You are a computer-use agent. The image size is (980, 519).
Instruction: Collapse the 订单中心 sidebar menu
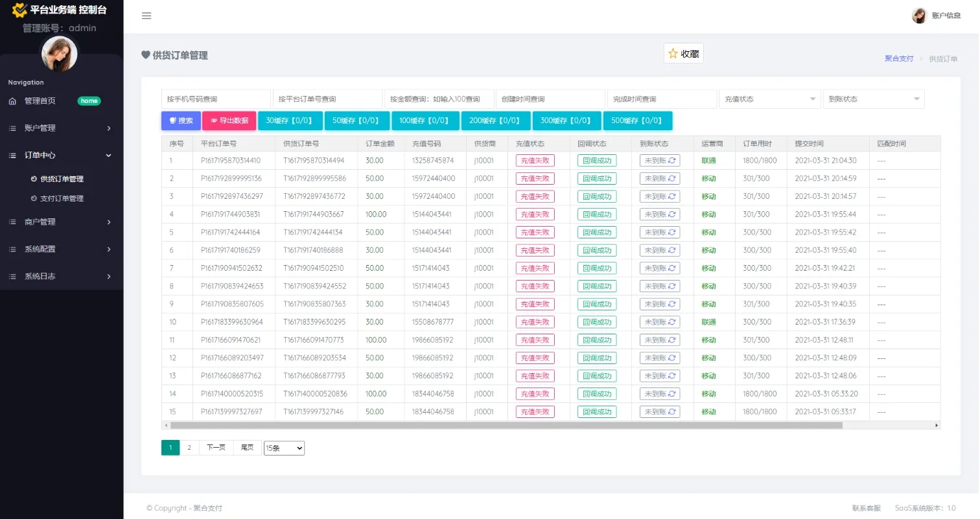(x=61, y=156)
